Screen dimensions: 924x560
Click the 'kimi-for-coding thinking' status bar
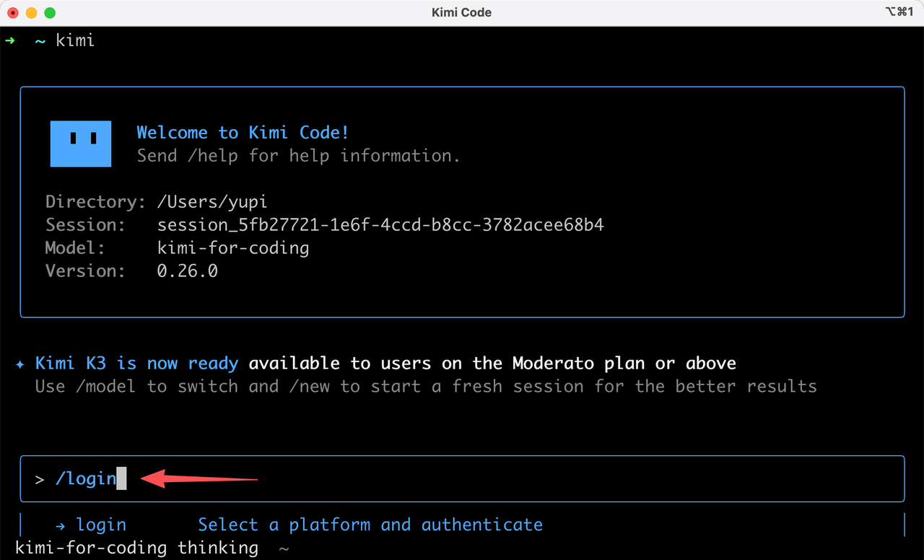click(136, 548)
